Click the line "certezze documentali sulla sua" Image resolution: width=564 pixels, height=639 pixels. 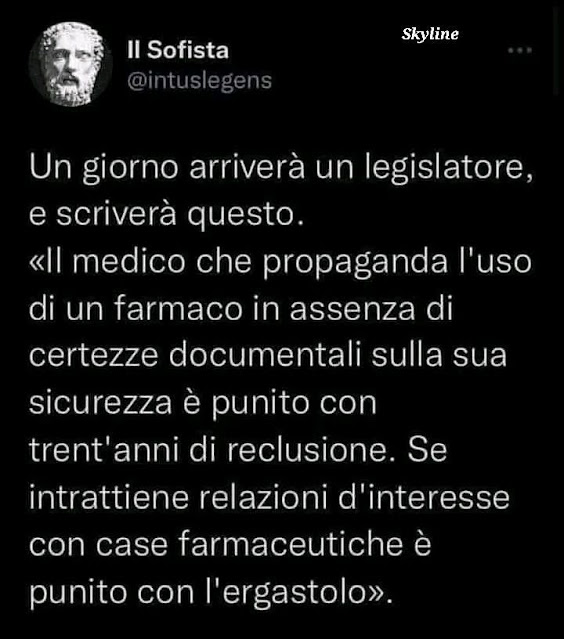[x=268, y=355]
